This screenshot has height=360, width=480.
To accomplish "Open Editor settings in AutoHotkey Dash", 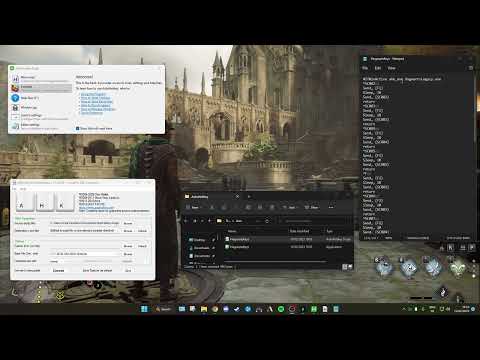I will [41, 126].
